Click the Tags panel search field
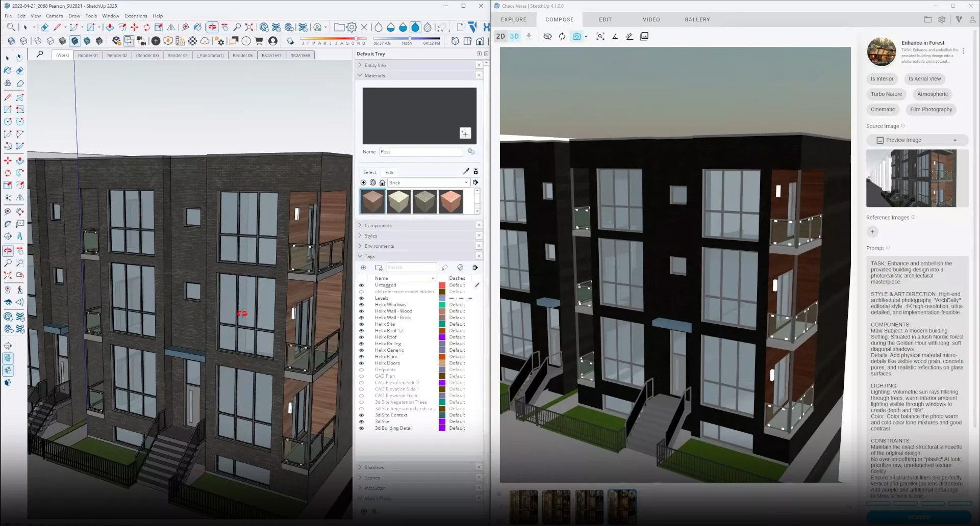 click(411, 268)
